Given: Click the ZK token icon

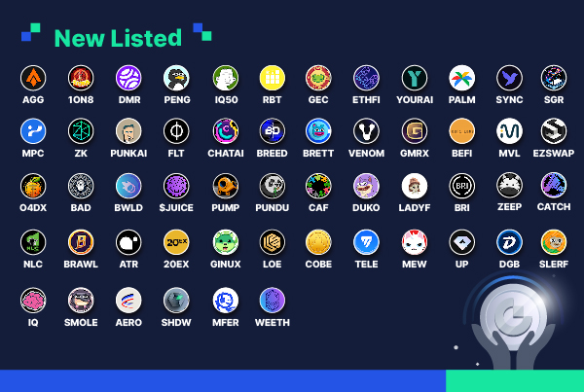Looking at the screenshot, I should coord(81,131).
